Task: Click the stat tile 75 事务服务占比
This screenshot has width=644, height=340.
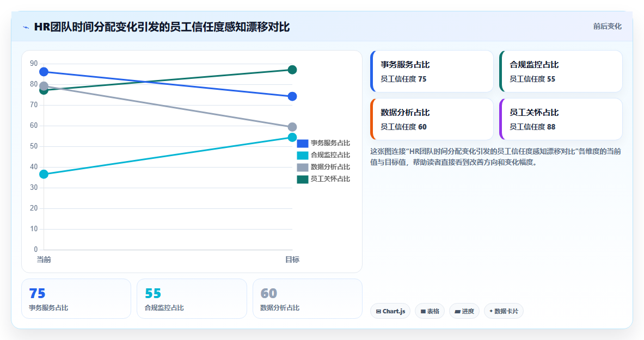Action: pyautogui.click(x=76, y=299)
